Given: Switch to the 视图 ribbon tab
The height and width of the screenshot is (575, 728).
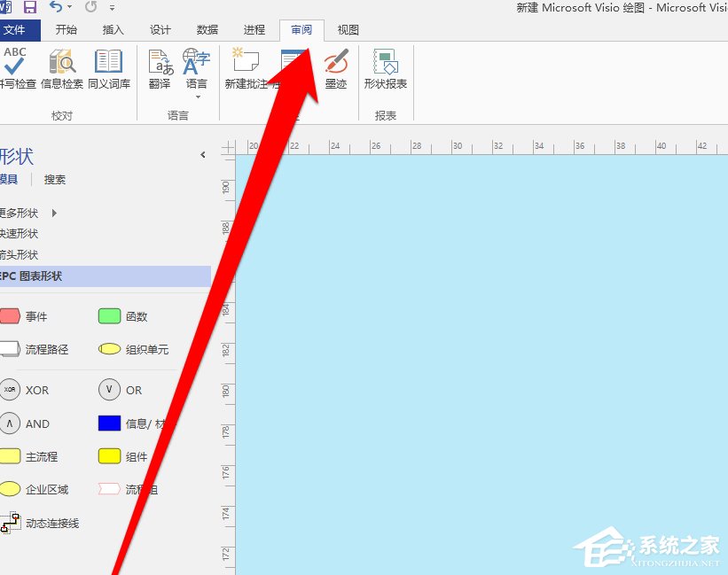Looking at the screenshot, I should pos(348,29).
